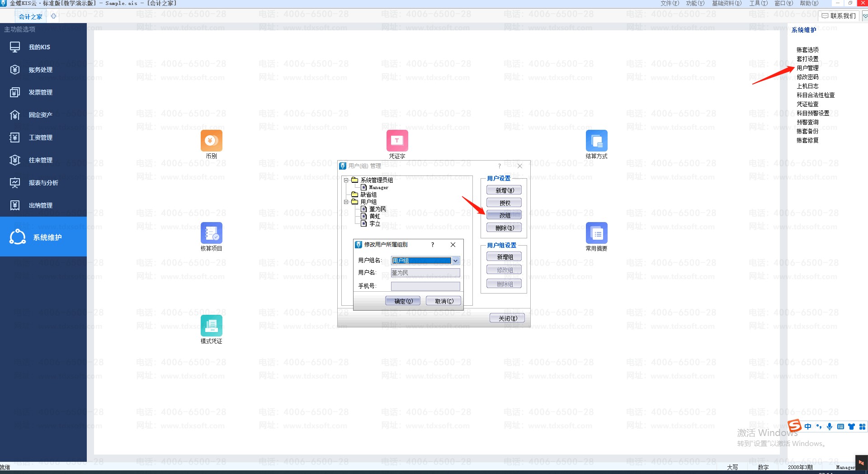Click the Sogou voice input microphone icon
The width and height of the screenshot is (868, 474).
point(830,427)
